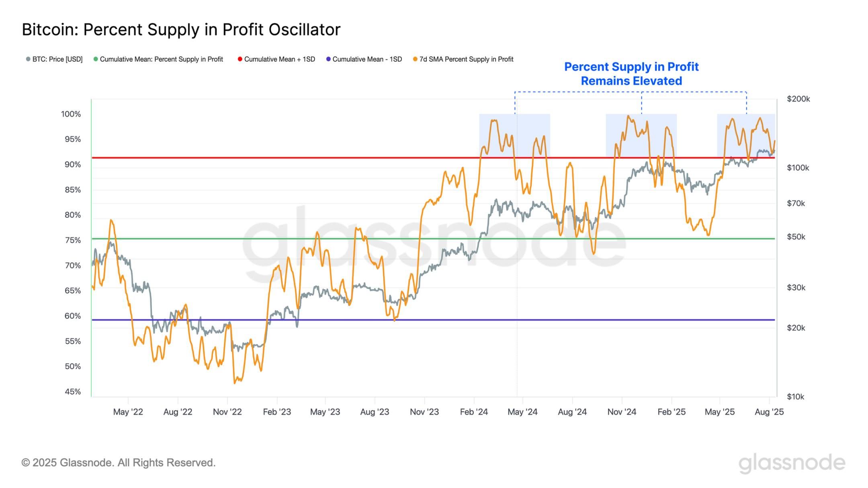Image resolution: width=868 pixels, height=488 pixels.
Task: Toggle the Cumulative Mean: Percent Supply in Profit legend entry
Action: [158, 59]
